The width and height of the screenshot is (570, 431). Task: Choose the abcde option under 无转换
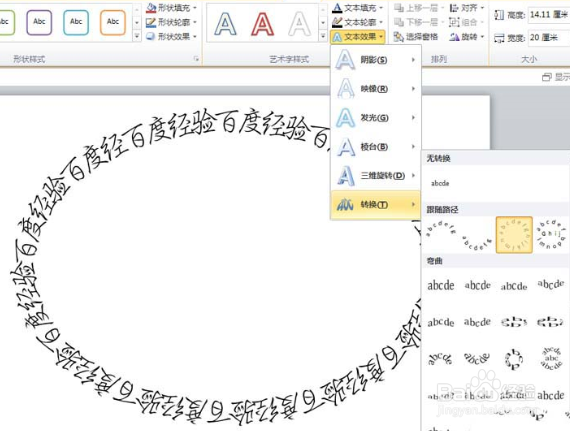click(440, 183)
